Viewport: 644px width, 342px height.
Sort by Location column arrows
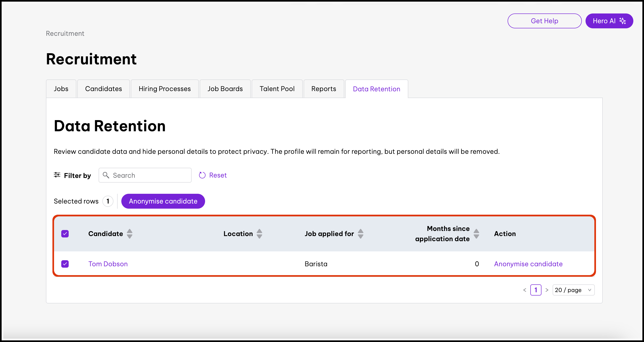[x=260, y=233]
